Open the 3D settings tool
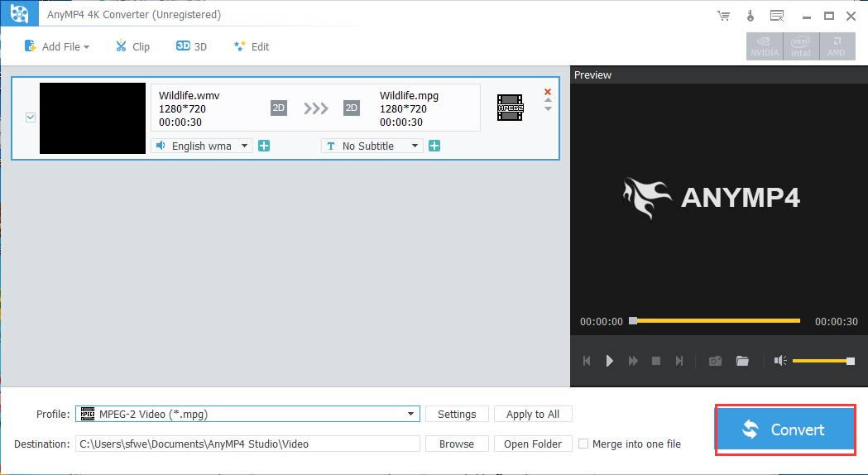This screenshot has height=475, width=868. pos(191,46)
